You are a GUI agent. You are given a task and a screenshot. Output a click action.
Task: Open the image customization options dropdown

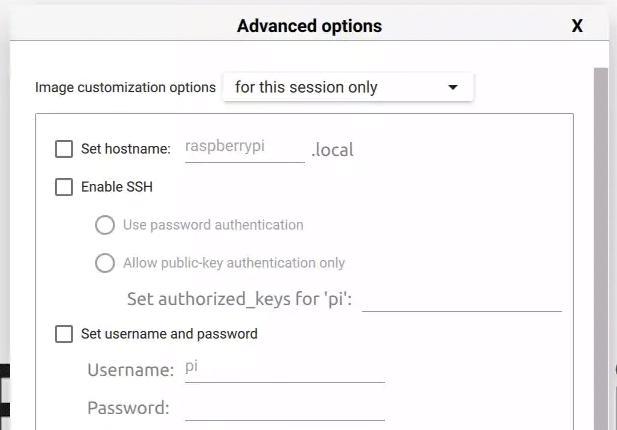(347, 87)
